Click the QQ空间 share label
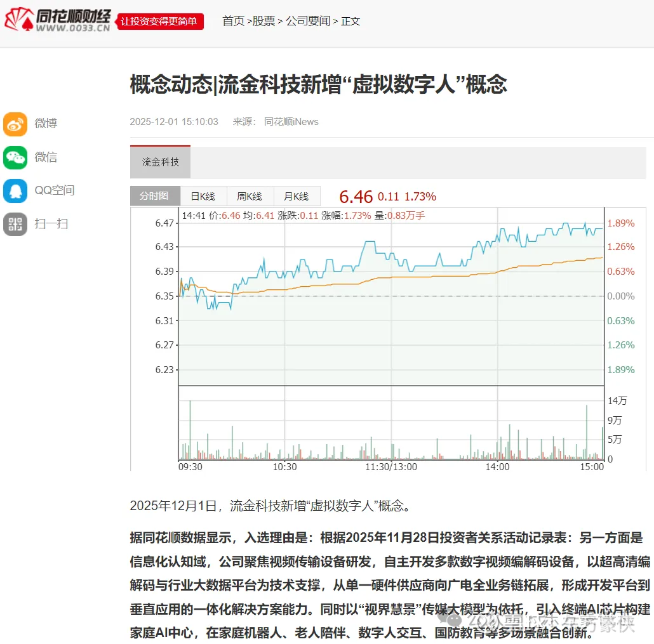Viewport: 654px width, 644px height. click(x=54, y=190)
